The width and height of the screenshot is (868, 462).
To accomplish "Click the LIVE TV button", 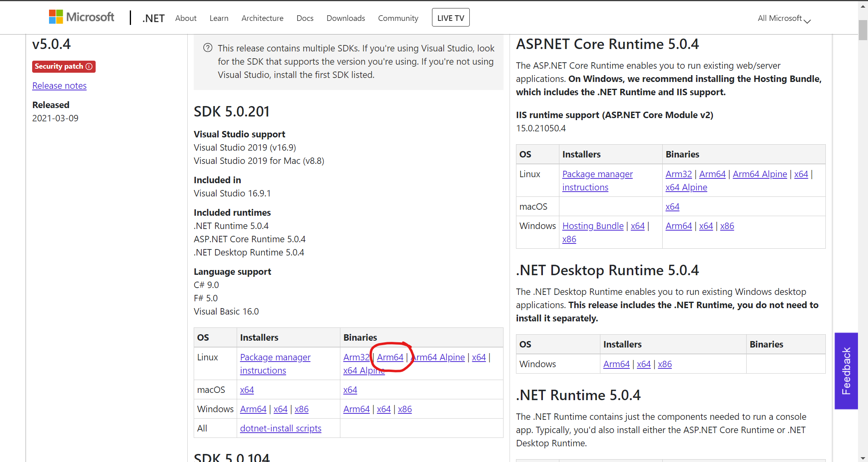I will [450, 18].
